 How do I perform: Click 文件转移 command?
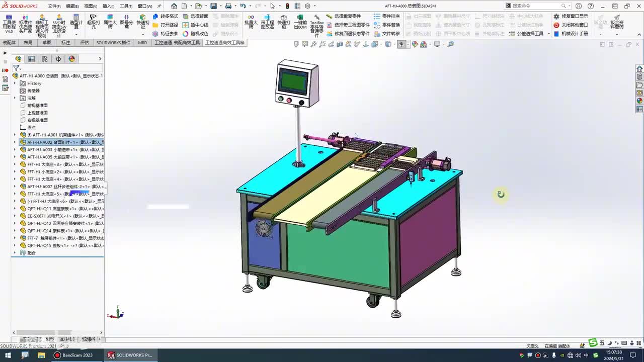tap(387, 34)
